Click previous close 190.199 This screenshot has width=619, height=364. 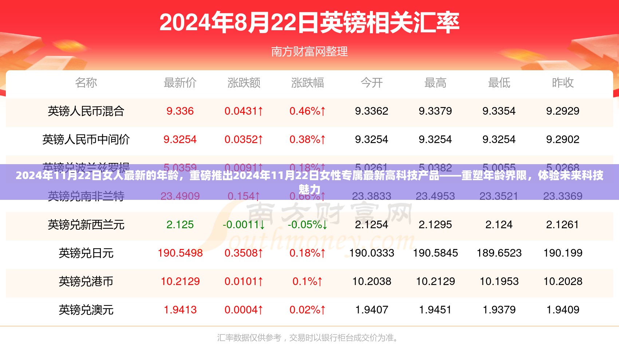(563, 253)
